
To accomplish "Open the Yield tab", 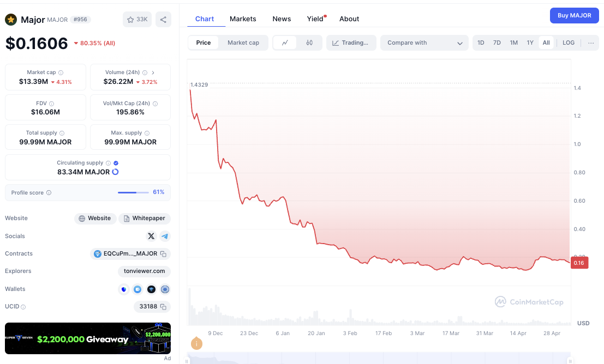I will [x=315, y=19].
